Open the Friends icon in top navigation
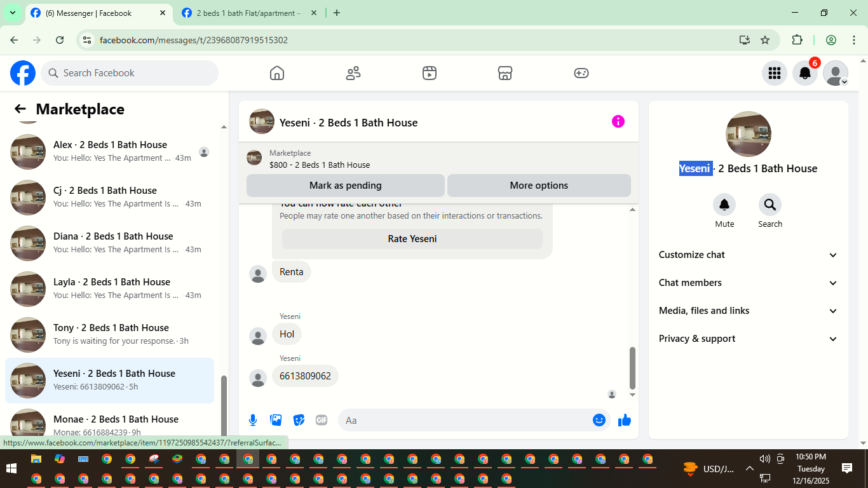 click(x=353, y=73)
